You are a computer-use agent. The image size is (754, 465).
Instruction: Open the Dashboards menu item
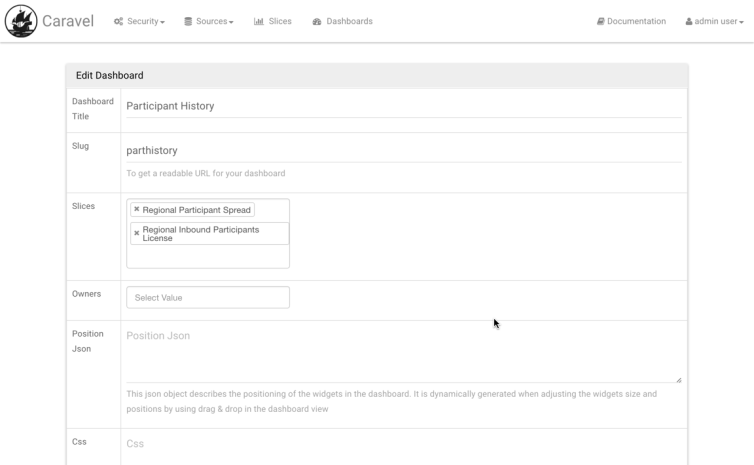348,22
